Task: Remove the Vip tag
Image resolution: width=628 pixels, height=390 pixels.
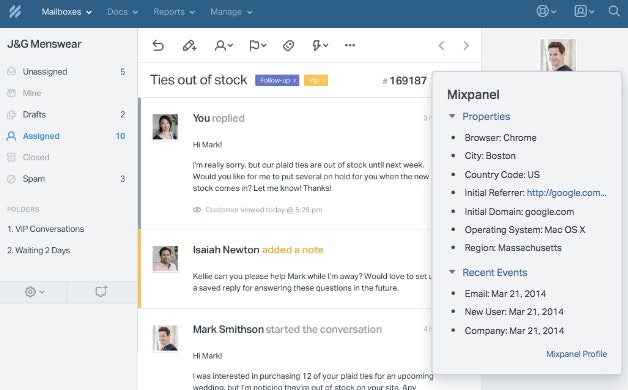Action: (x=323, y=80)
